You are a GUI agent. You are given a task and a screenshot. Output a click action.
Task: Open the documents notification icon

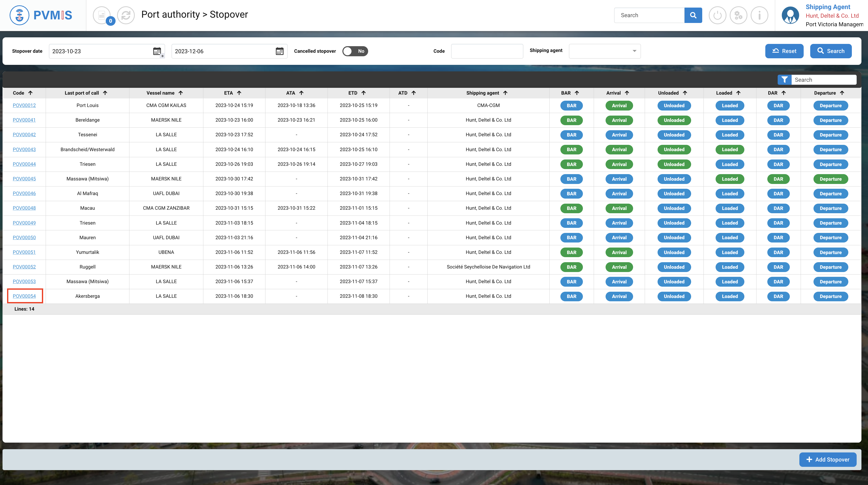(x=102, y=15)
